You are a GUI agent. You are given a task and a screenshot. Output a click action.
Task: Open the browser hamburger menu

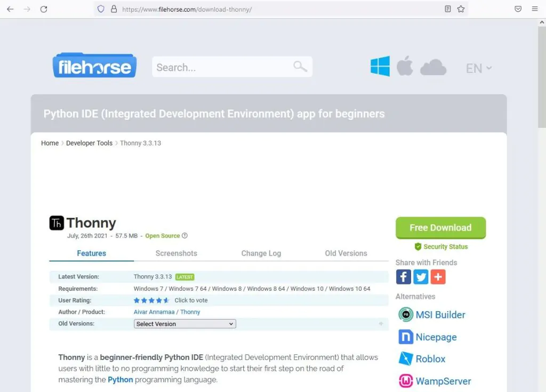point(535,9)
